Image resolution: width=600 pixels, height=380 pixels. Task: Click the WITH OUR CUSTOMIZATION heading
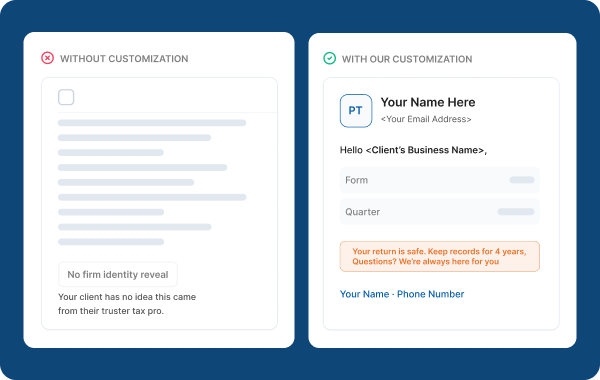407,59
